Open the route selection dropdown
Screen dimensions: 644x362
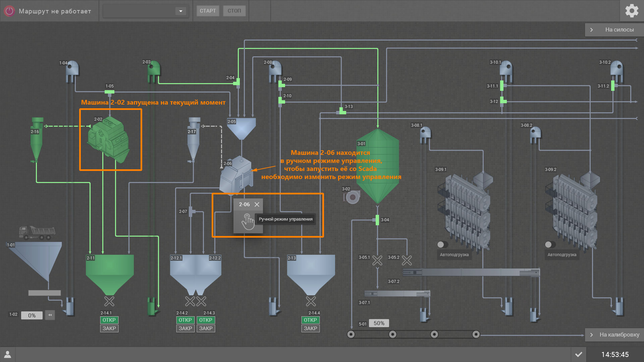(x=180, y=11)
